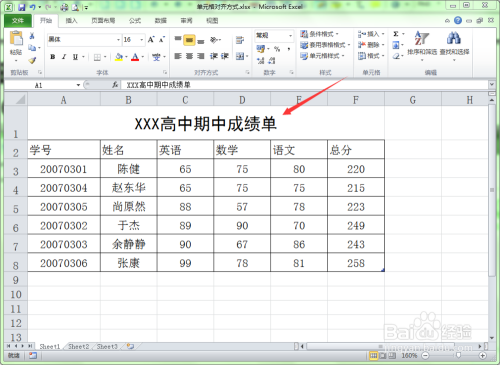Click the Save floppy icon in quick access toolbar
The height and width of the screenshot is (365, 500).
tap(22, 7)
